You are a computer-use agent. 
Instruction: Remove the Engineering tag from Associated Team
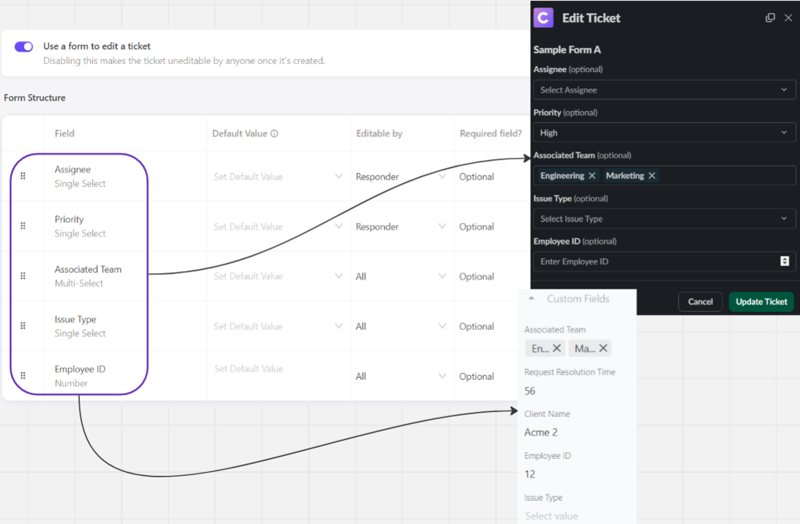592,176
